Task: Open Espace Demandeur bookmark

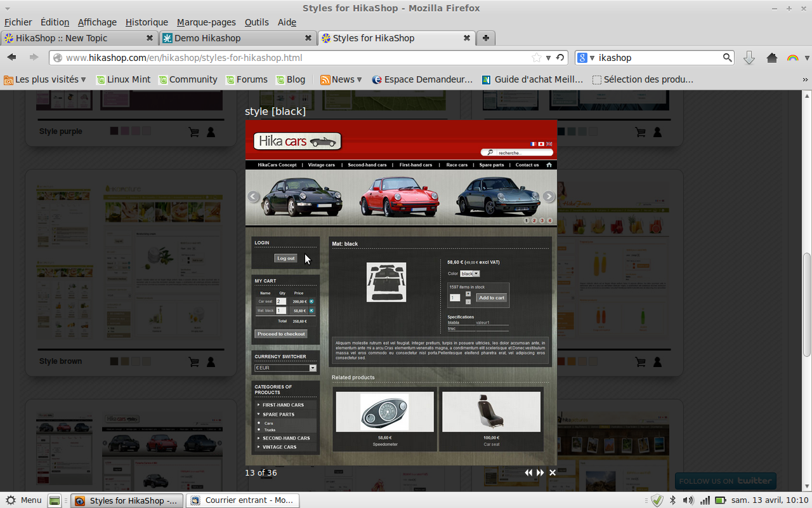Action: (422, 79)
